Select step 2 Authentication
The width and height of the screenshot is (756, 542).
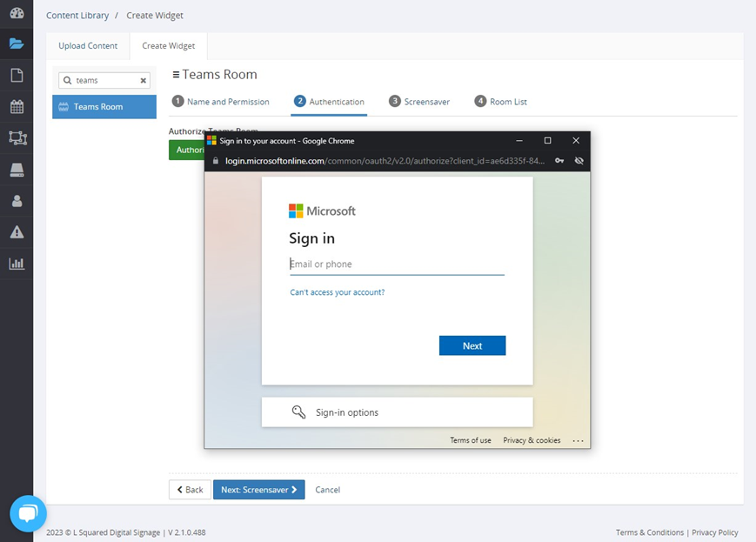click(329, 101)
